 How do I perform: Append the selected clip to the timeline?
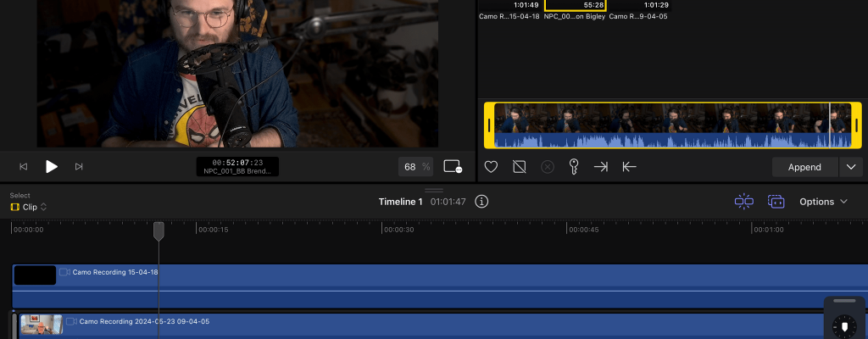pyautogui.click(x=804, y=167)
